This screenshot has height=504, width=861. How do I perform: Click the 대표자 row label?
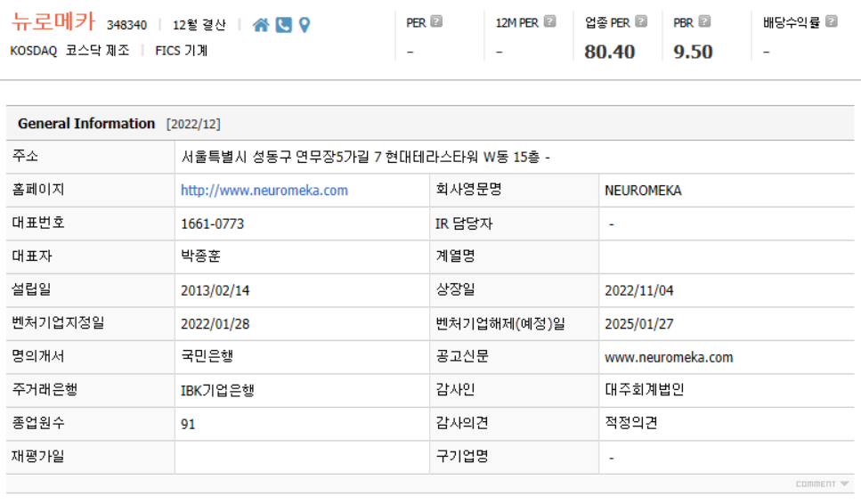[32, 256]
